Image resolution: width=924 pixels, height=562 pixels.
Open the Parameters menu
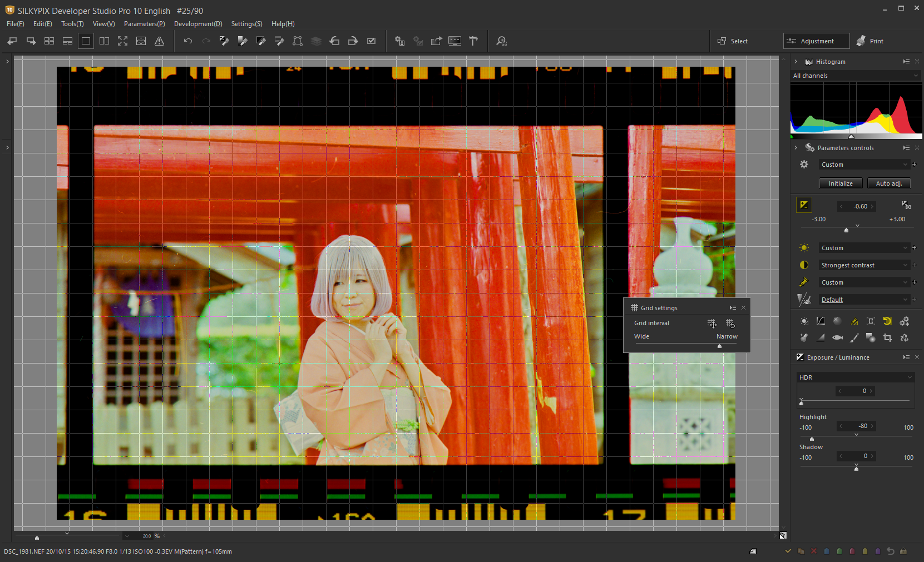click(144, 24)
